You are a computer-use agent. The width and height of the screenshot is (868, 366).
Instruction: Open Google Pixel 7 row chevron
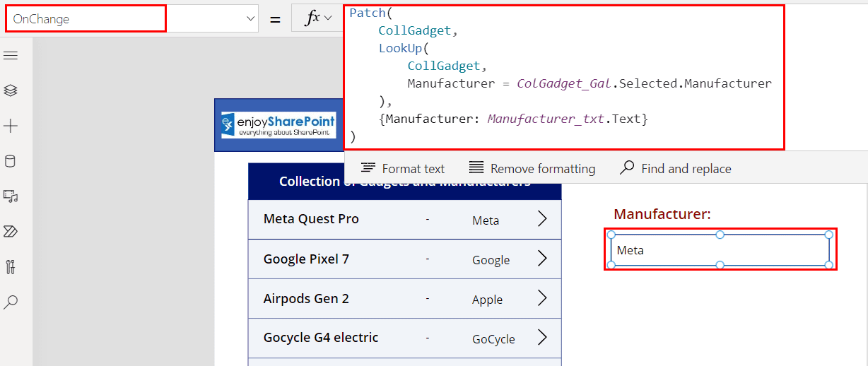[x=542, y=259]
